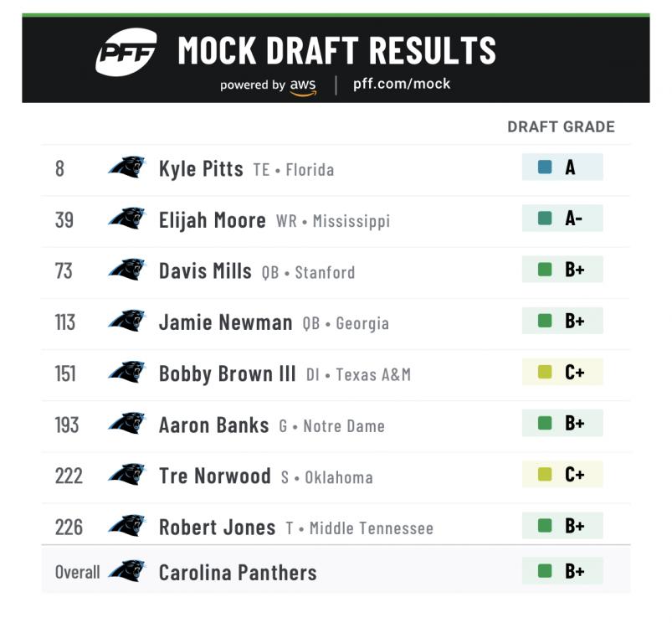Select the Aaron Banks player name
Image resolution: width=672 pixels, height=628 pixels.
(x=214, y=425)
